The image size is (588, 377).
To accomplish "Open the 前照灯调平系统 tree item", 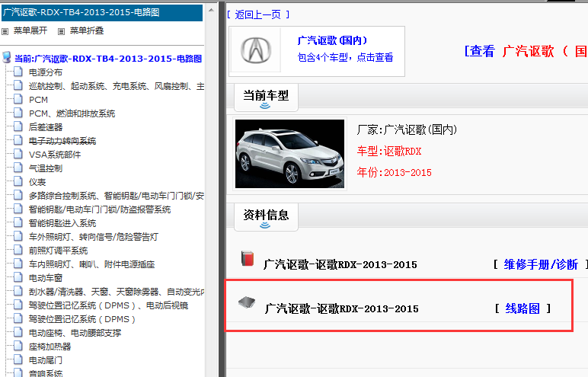I will coord(58,251).
